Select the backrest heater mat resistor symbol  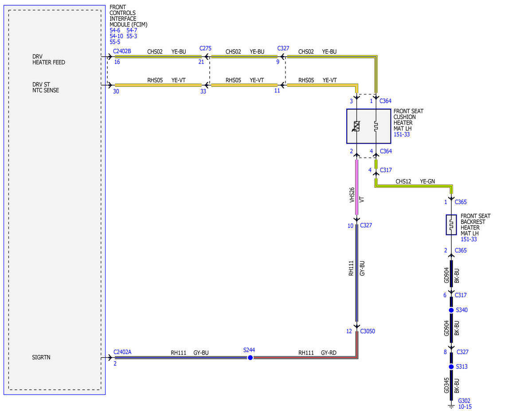pos(451,225)
